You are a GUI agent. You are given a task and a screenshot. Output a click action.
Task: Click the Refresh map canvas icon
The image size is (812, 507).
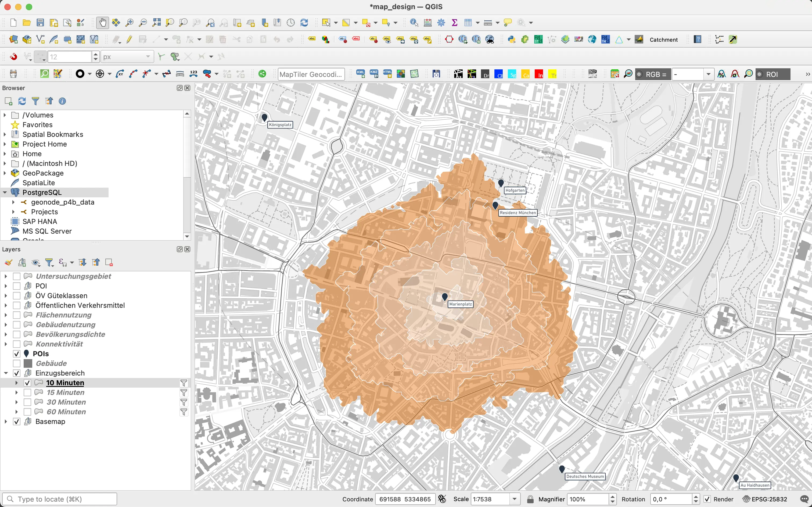[304, 23]
